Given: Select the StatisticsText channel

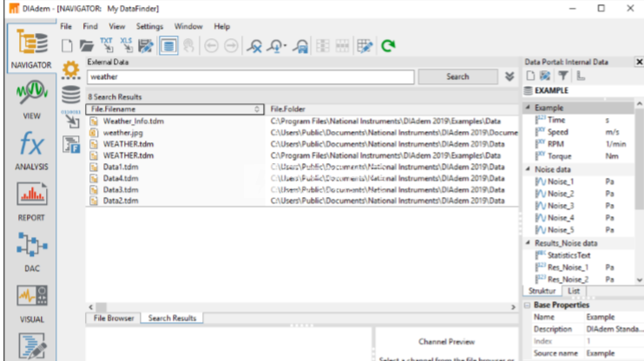Looking at the screenshot, I should [x=568, y=255].
